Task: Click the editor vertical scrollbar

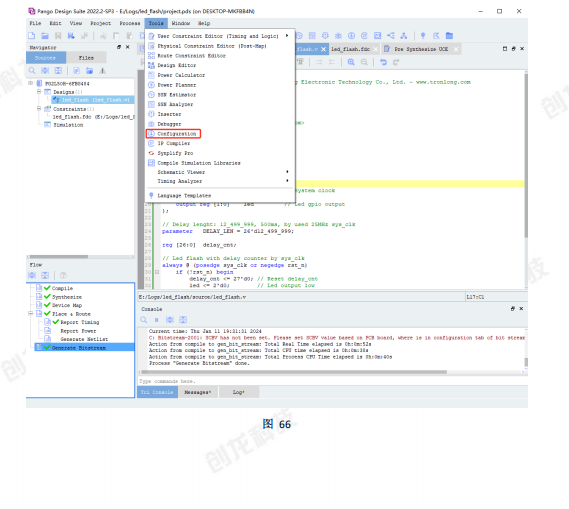Action: [526, 156]
